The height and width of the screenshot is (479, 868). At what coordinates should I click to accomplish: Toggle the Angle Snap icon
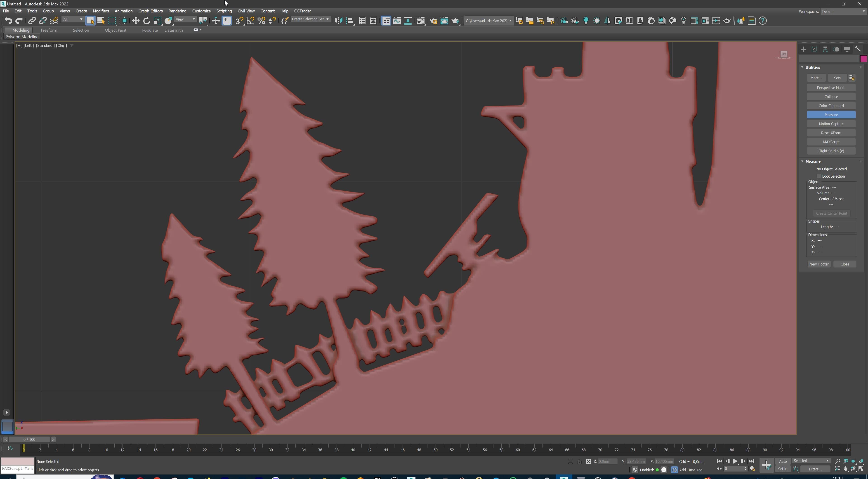250,21
